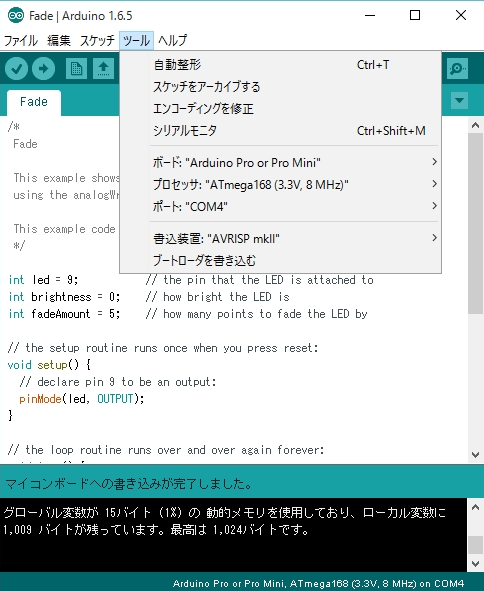The width and height of the screenshot is (484, 591).
Task: Switch to the Fade sketch tab
Action: coord(34,102)
